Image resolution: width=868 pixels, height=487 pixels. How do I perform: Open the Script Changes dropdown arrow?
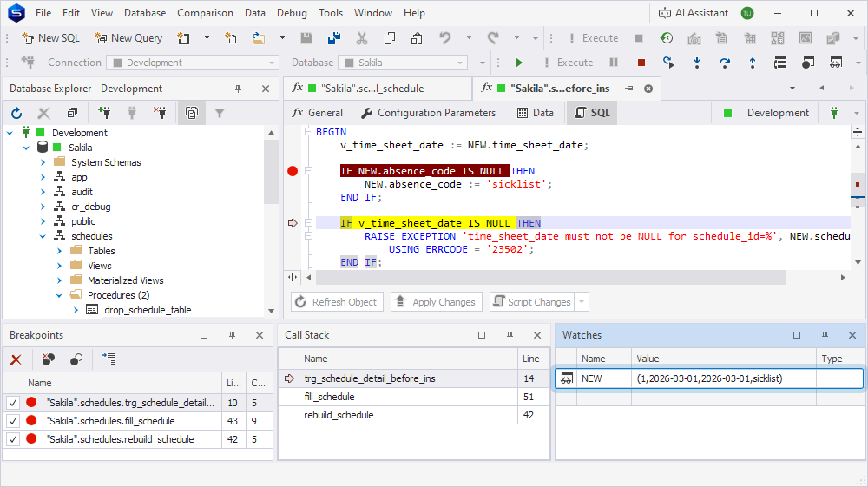pyautogui.click(x=582, y=302)
